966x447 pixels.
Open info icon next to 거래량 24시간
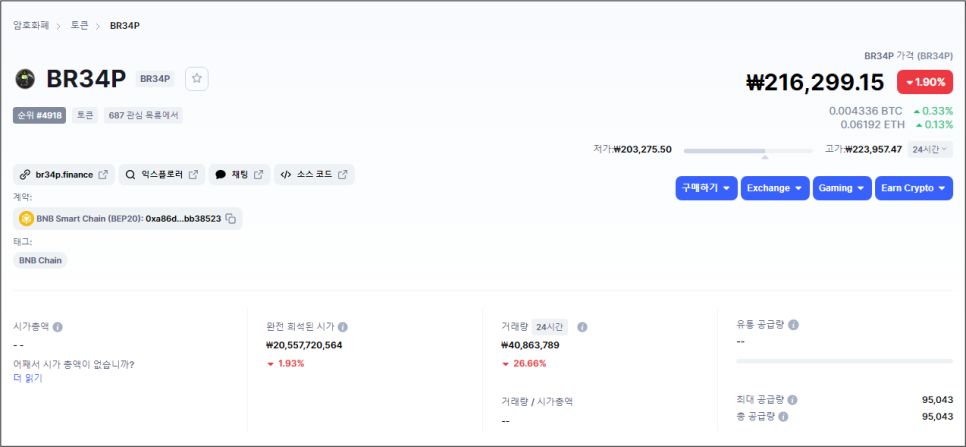pyautogui.click(x=582, y=327)
